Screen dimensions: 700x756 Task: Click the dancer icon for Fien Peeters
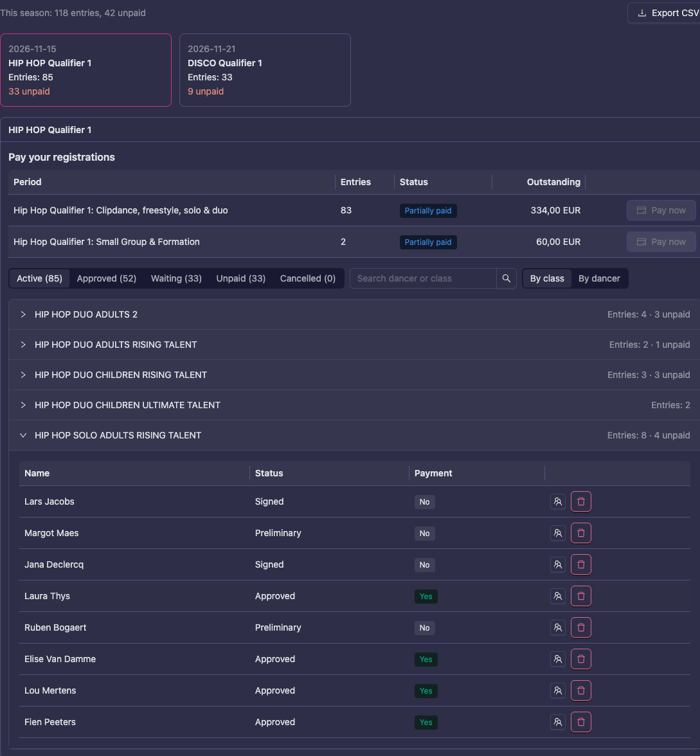pos(558,722)
